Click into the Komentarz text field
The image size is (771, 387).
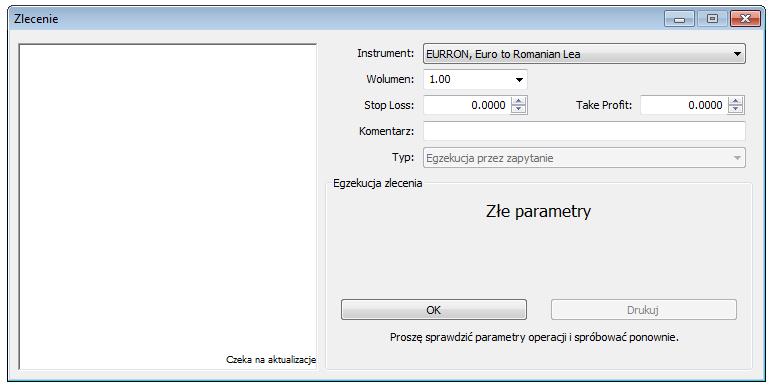tap(584, 131)
